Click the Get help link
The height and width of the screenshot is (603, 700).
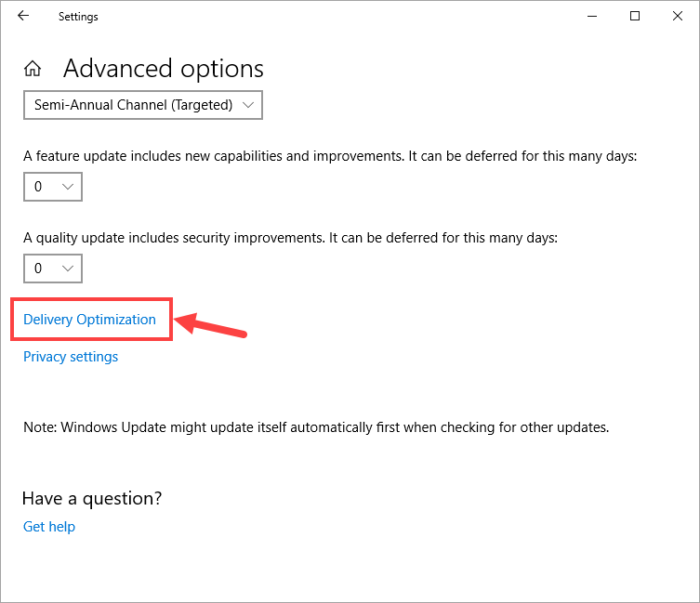49,527
